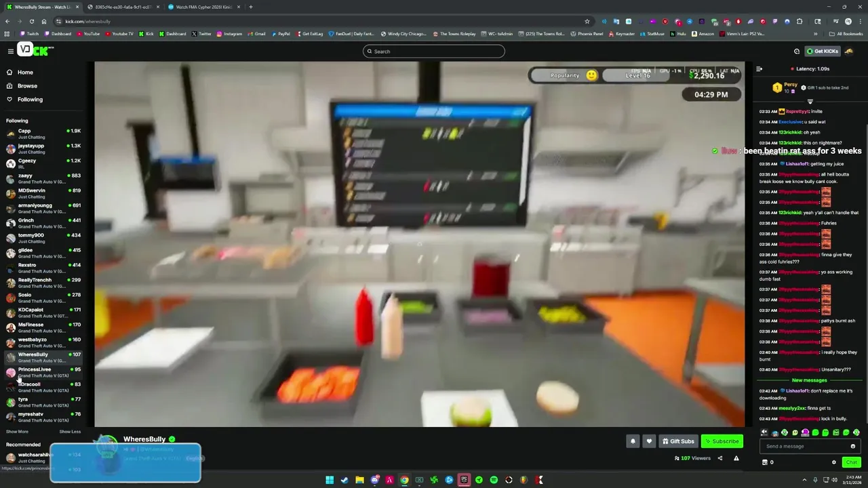Bookmark this page with the star icon

[587, 21]
